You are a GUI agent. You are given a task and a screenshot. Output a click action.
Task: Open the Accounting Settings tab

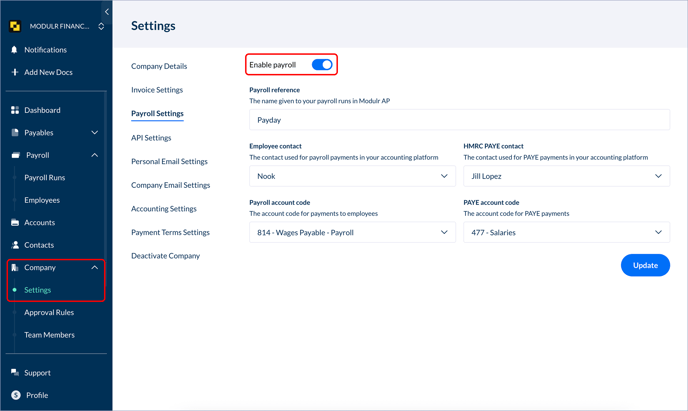(x=164, y=209)
